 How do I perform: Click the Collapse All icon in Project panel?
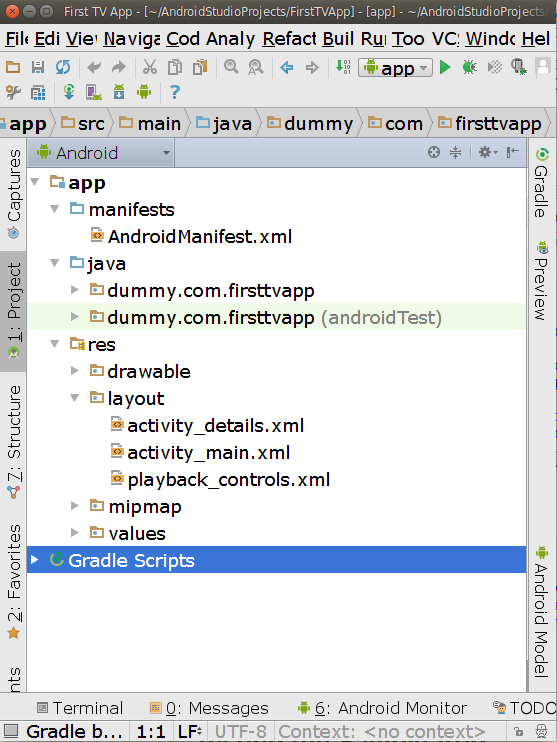[455, 152]
